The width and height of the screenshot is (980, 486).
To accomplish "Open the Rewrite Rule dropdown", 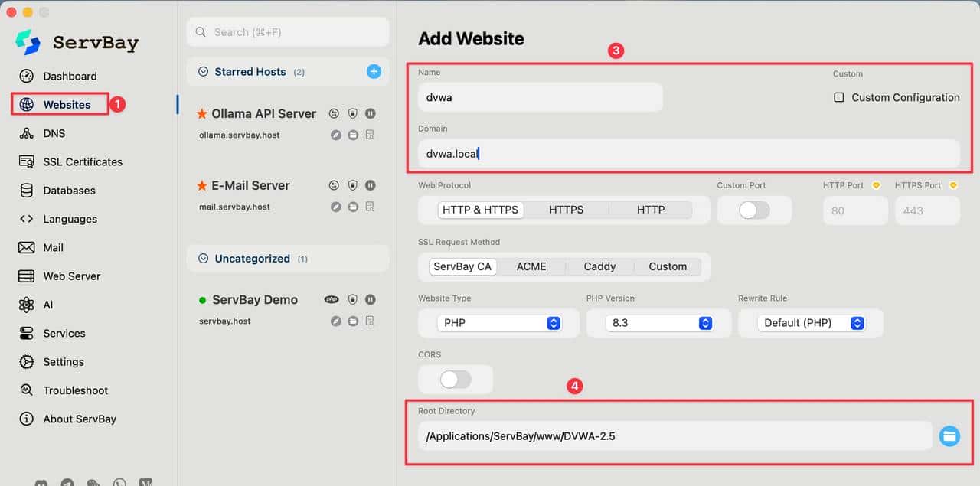I will pyautogui.click(x=810, y=323).
